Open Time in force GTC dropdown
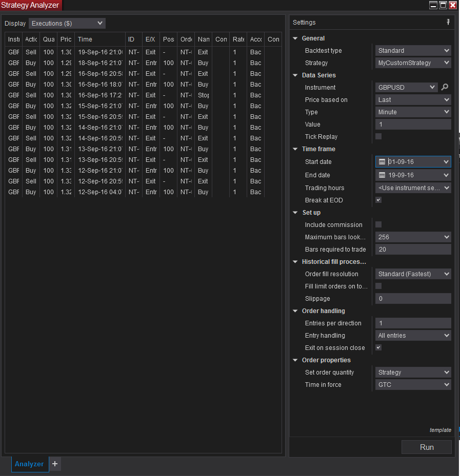Screen dimensions: 460x476 pos(413,385)
